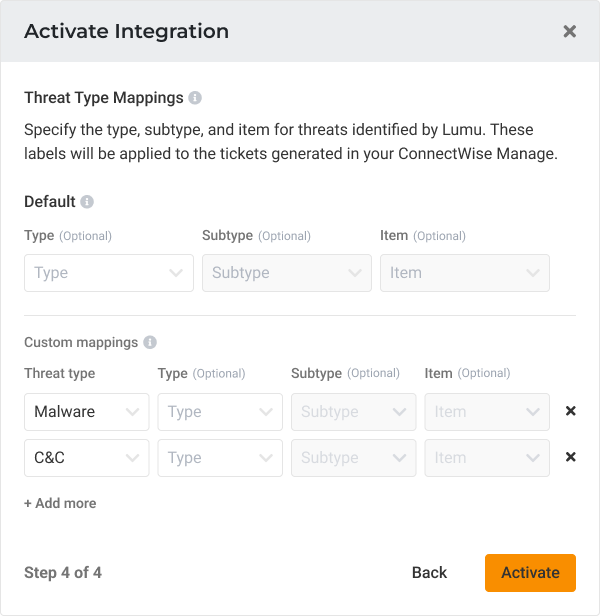Open Type dropdown in Malware row
The height and width of the screenshot is (616, 600).
[x=220, y=412]
